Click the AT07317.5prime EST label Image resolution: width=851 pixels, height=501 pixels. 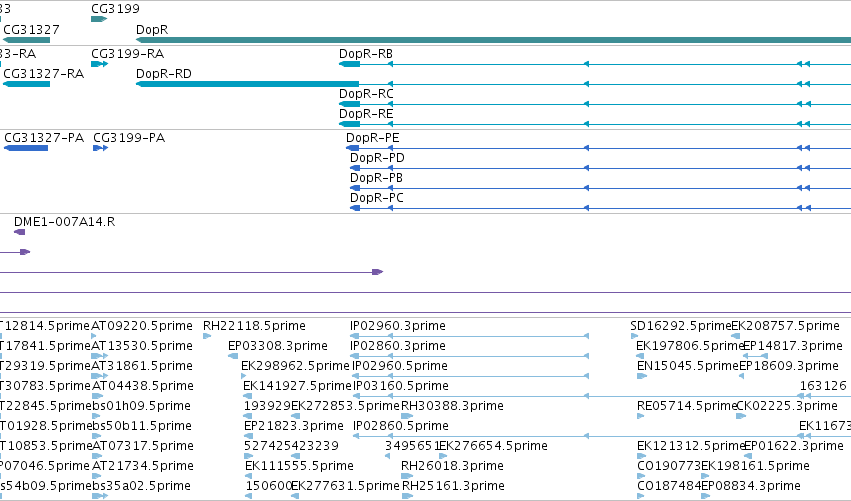pos(143,446)
